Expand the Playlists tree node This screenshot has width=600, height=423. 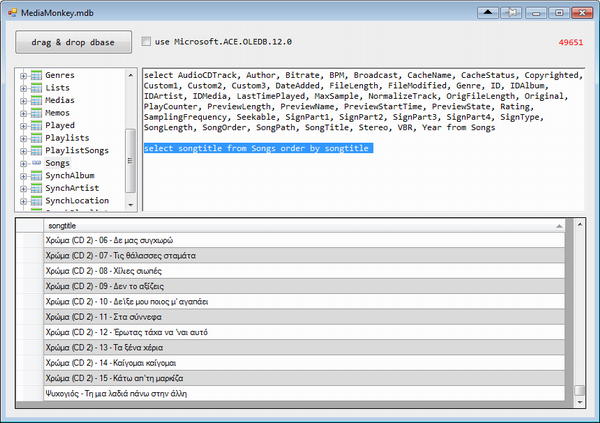(x=23, y=139)
